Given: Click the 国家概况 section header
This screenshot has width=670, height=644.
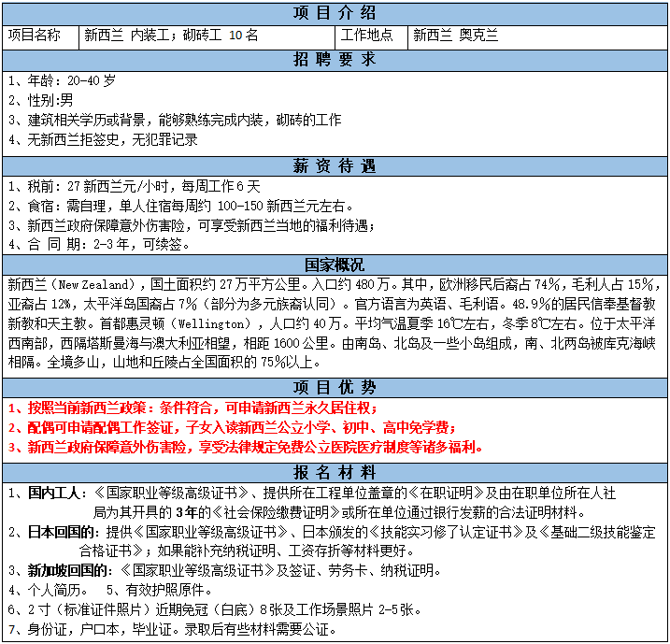Looking at the screenshot, I should coord(335,265).
